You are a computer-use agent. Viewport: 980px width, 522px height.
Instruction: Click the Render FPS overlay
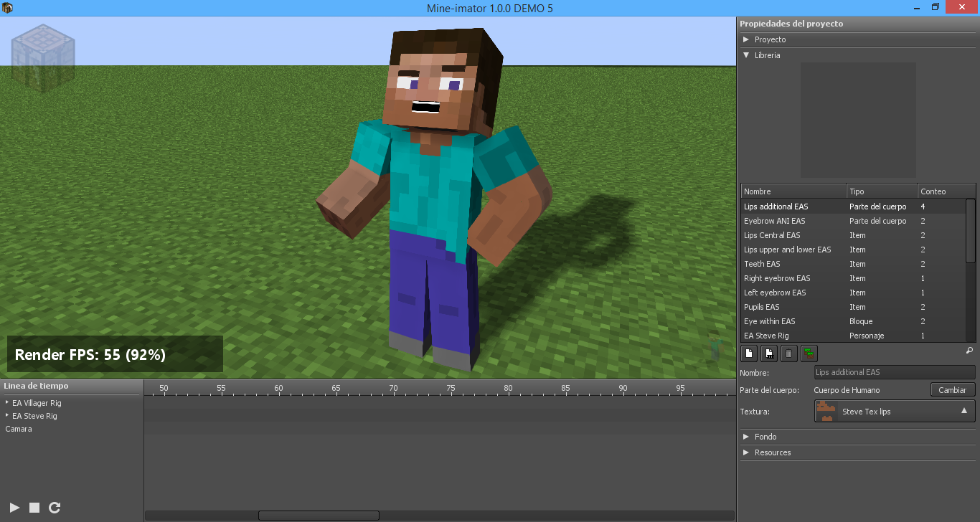(x=115, y=354)
